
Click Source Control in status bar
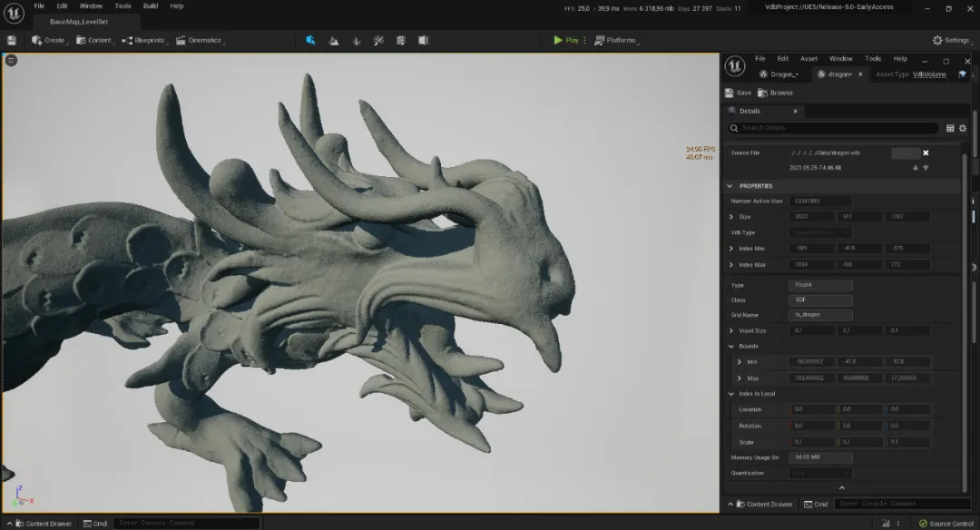945,524
